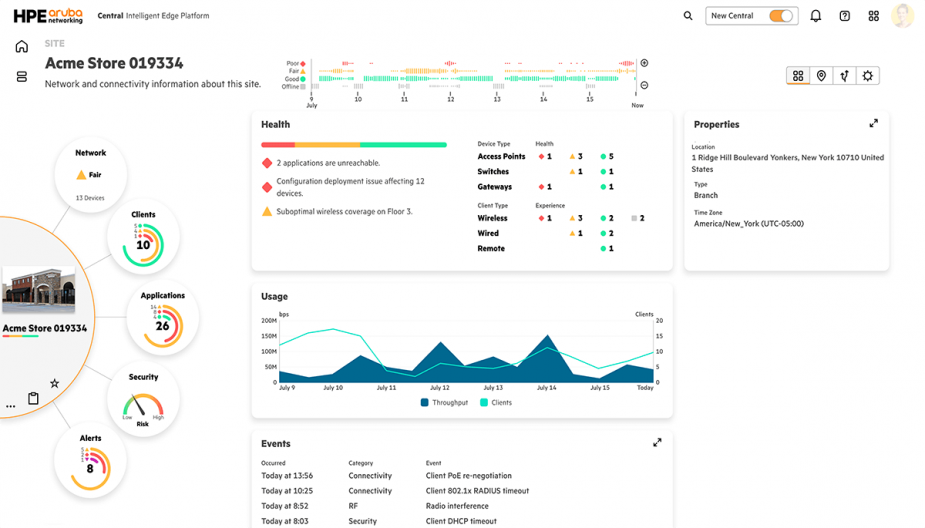Click the site location address text
This screenshot has height=528, width=925.
click(788, 163)
